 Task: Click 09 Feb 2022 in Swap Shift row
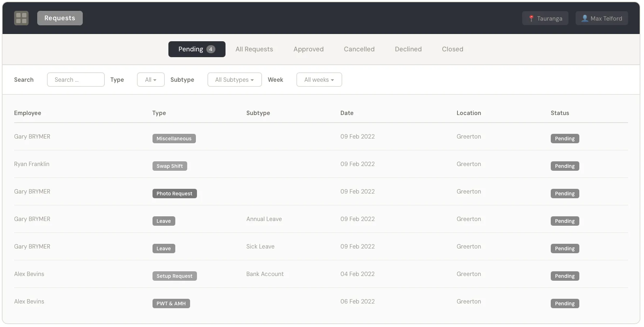tap(357, 164)
